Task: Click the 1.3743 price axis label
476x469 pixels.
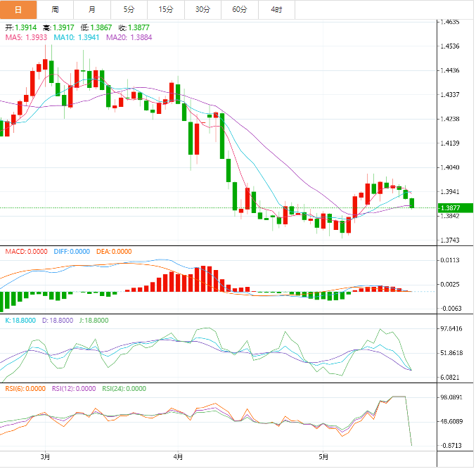Action: [x=450, y=240]
